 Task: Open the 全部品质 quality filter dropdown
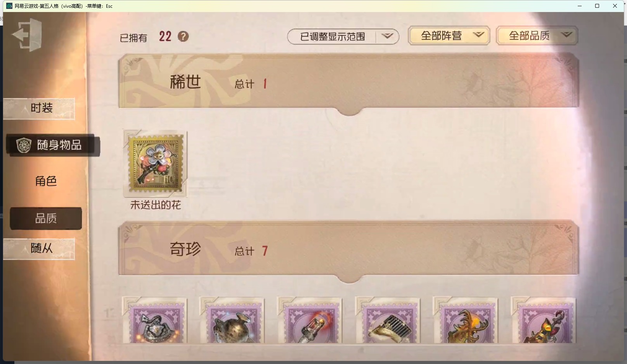pyautogui.click(x=537, y=36)
